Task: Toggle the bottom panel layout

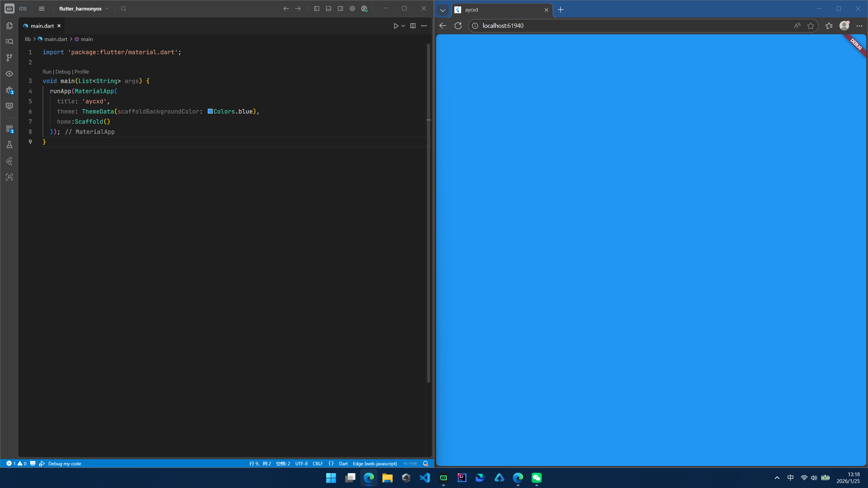Action: coord(329,9)
